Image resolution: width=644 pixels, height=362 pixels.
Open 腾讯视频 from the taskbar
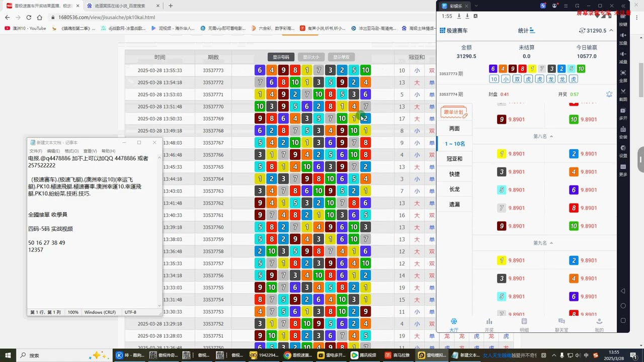(x=363, y=355)
